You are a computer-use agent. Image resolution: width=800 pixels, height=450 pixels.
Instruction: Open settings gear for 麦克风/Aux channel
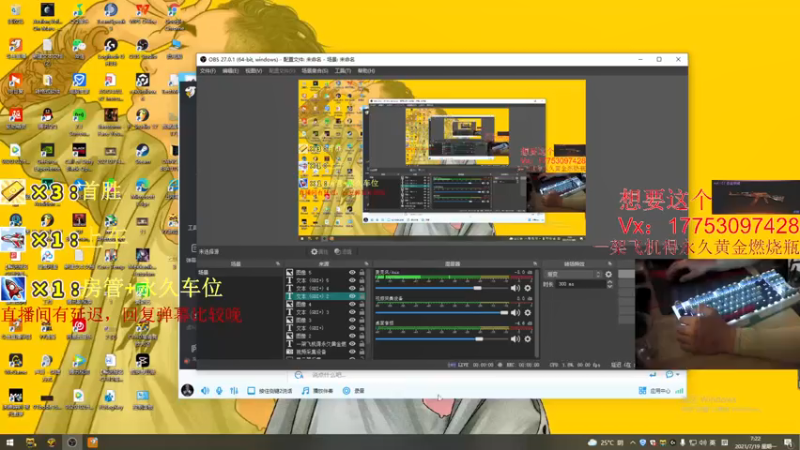click(x=528, y=288)
